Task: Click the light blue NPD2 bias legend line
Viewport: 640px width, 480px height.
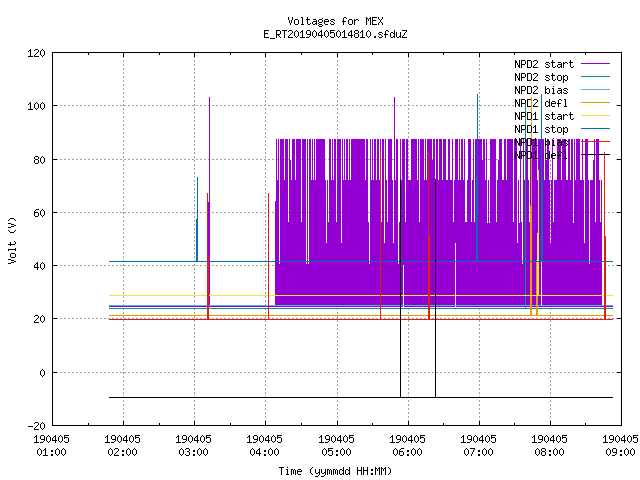Action: (595, 89)
